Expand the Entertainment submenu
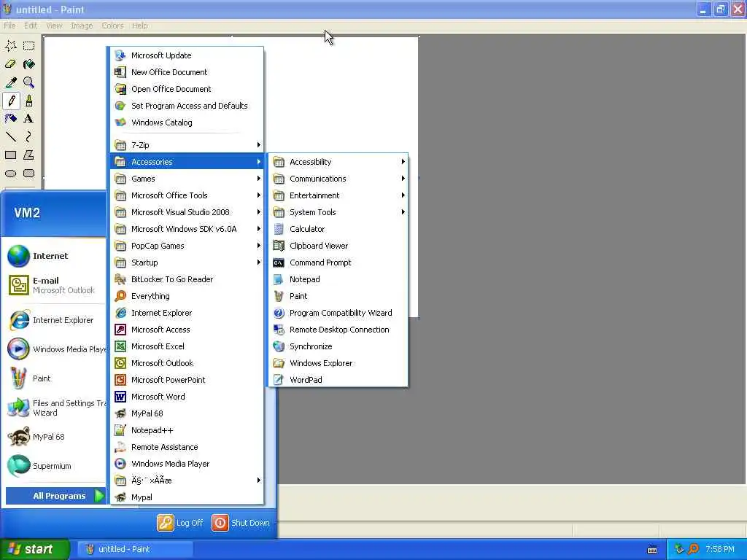 [x=338, y=195]
